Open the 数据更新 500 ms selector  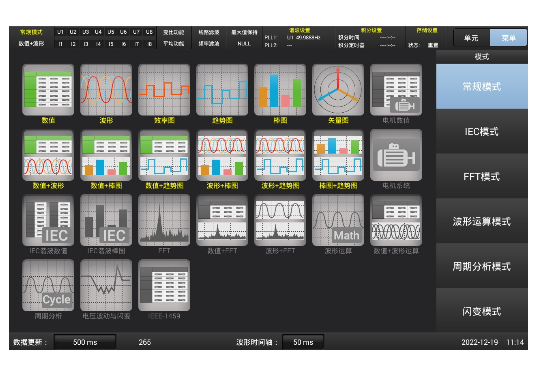85,342
